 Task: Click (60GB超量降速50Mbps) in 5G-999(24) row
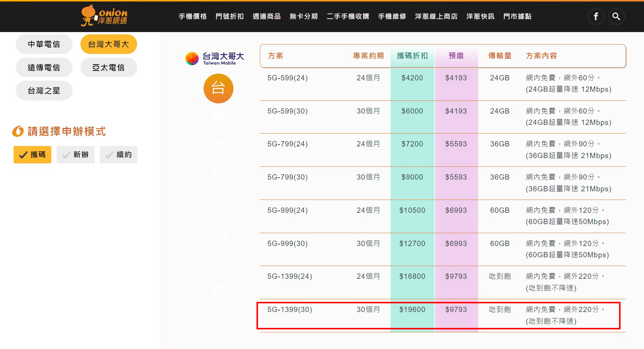(567, 222)
